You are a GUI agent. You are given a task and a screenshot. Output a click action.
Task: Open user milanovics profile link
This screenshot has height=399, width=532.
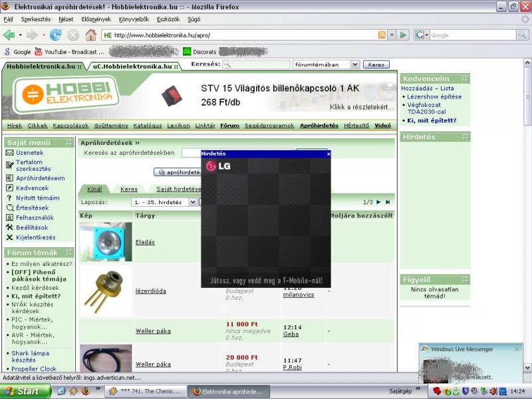pyautogui.click(x=299, y=295)
